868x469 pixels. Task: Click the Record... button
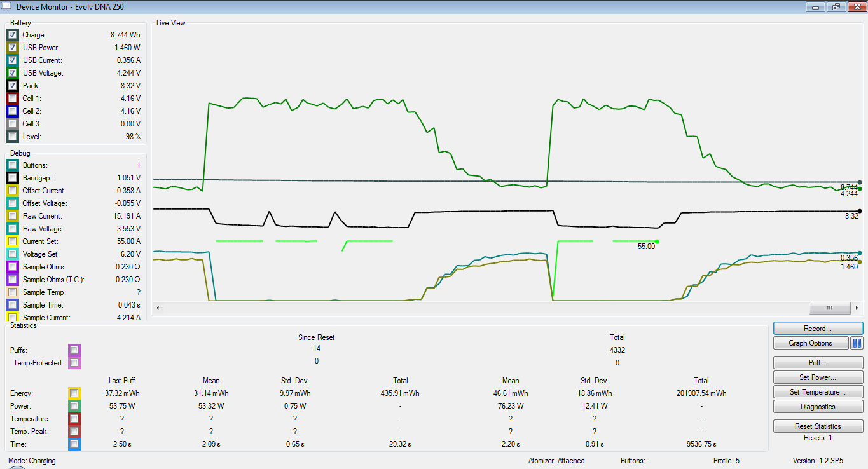coord(818,329)
